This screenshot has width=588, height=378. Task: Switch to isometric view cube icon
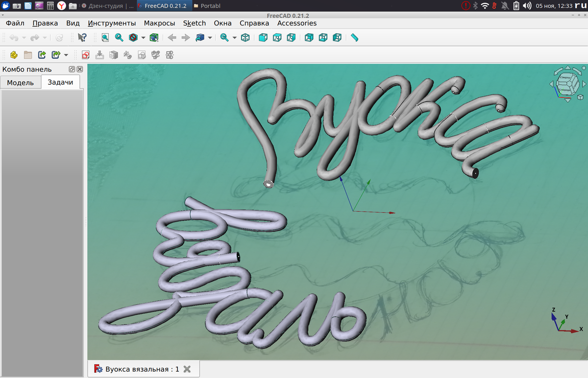pos(245,38)
